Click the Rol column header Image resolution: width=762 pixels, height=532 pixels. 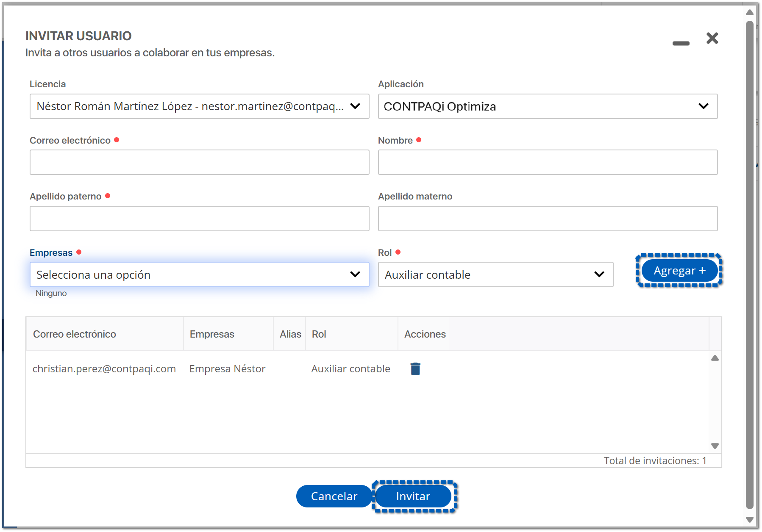(x=319, y=334)
